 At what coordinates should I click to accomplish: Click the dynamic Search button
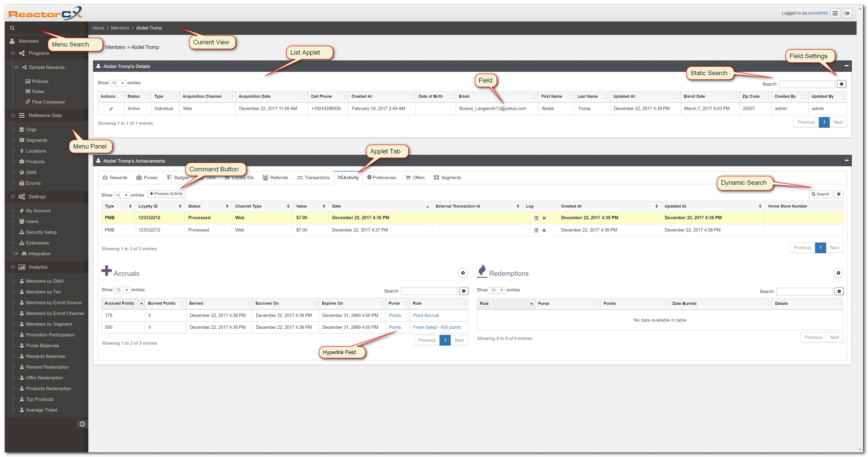coord(820,194)
